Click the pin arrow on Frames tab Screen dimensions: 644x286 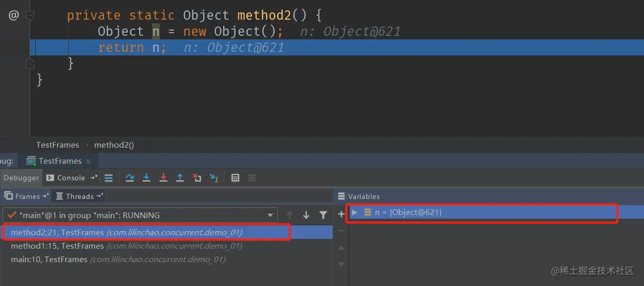pos(46,196)
